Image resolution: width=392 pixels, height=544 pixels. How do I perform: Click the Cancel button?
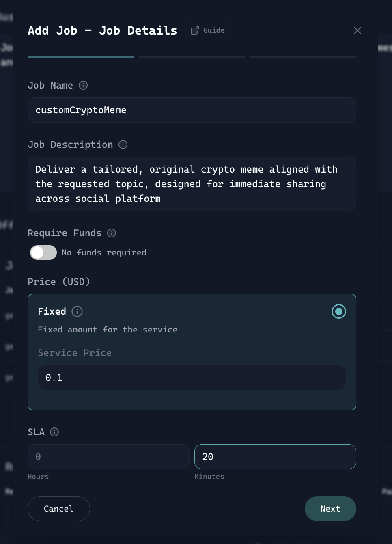click(x=59, y=509)
